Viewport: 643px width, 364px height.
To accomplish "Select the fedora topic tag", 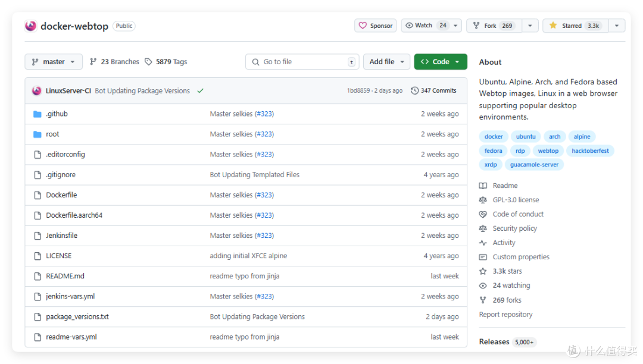I will 494,151.
